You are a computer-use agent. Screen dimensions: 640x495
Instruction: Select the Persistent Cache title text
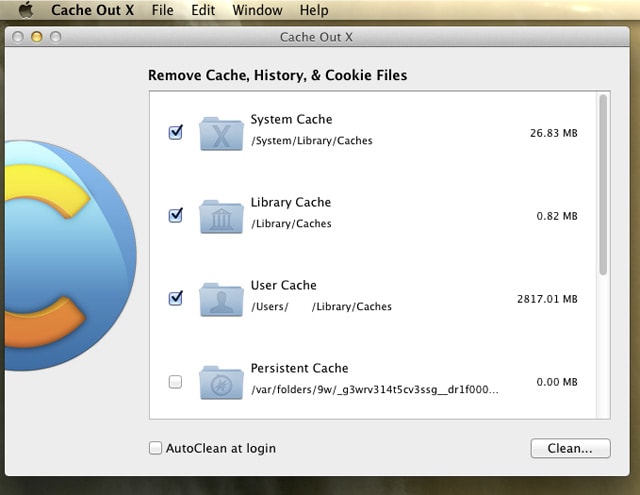point(300,368)
